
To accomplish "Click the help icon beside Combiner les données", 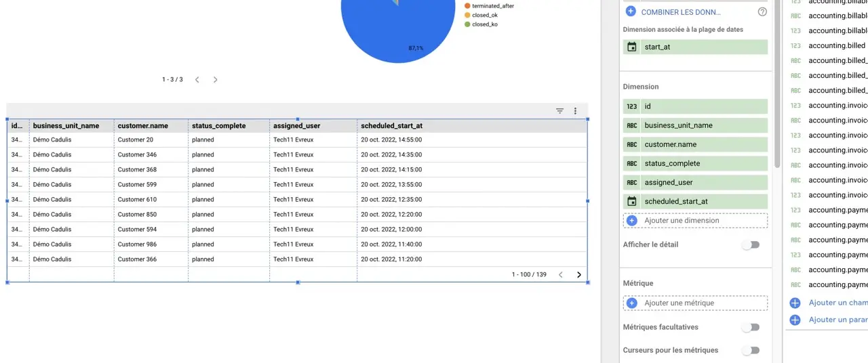I will (762, 12).
